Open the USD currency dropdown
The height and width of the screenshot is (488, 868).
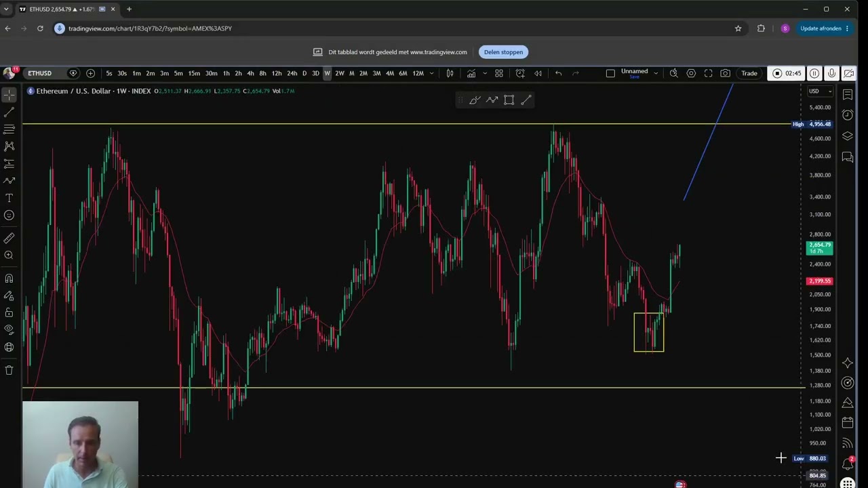tap(820, 91)
